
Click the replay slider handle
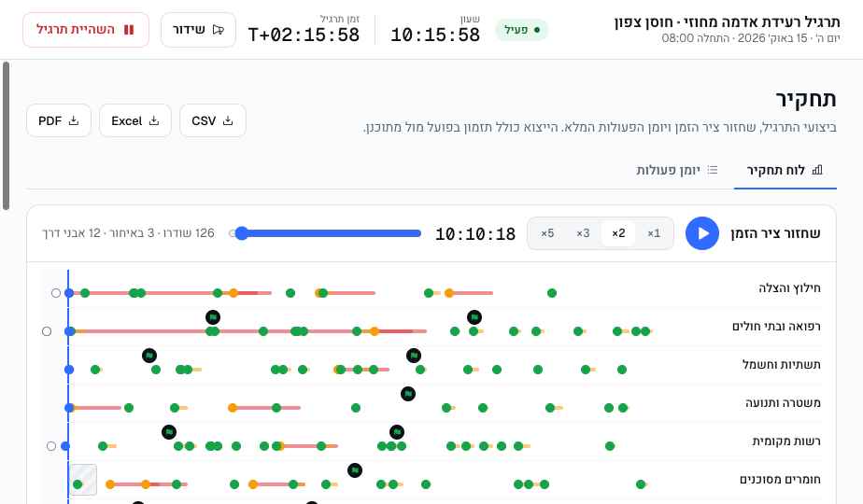tap(241, 233)
